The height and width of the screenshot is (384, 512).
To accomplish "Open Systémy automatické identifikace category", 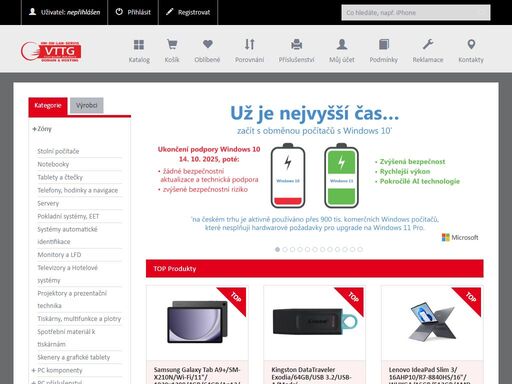I will pos(67,235).
